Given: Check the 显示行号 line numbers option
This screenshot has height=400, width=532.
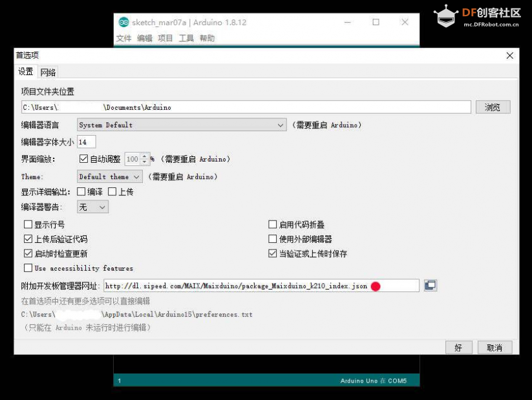Looking at the screenshot, I should [28, 224].
